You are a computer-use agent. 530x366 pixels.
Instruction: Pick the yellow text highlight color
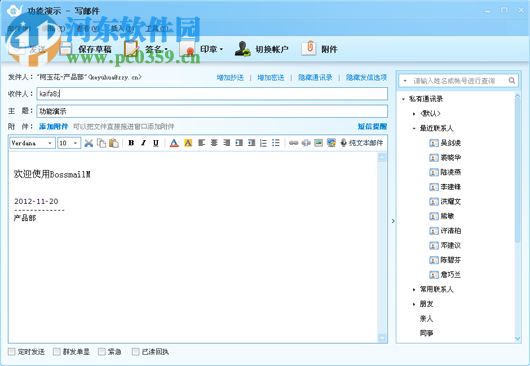(188, 143)
